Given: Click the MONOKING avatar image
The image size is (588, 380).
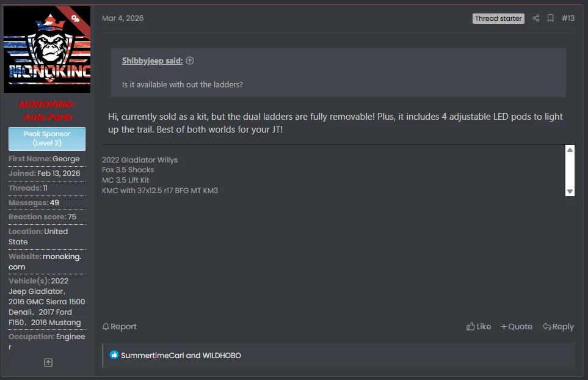Looking at the screenshot, I should [x=47, y=49].
